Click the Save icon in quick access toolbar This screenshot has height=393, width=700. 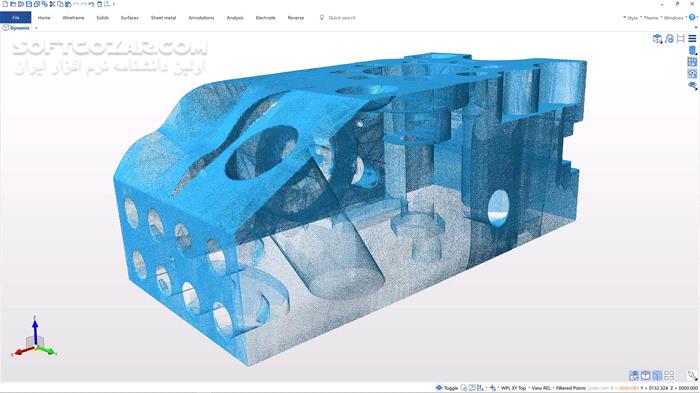click(29, 4)
